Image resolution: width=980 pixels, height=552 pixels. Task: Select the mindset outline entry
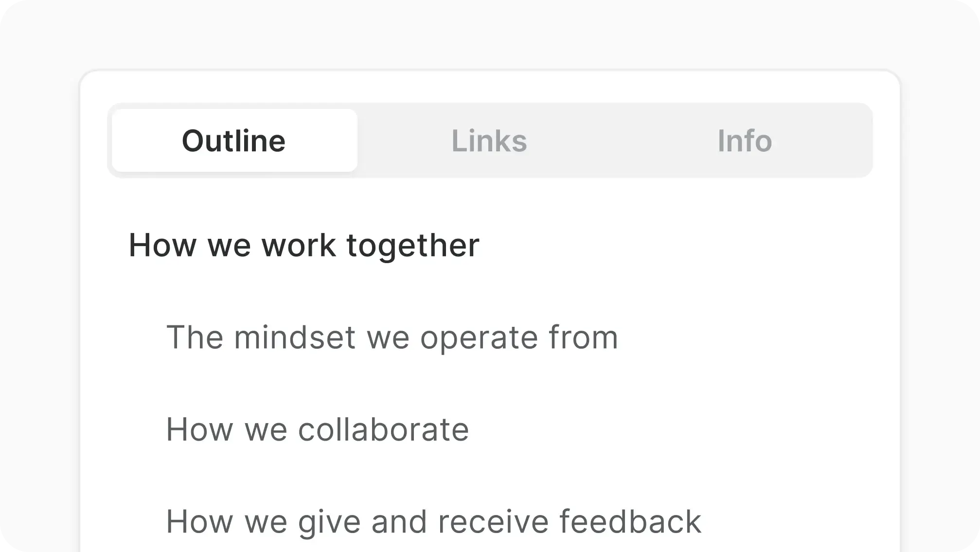pyautogui.click(x=392, y=337)
